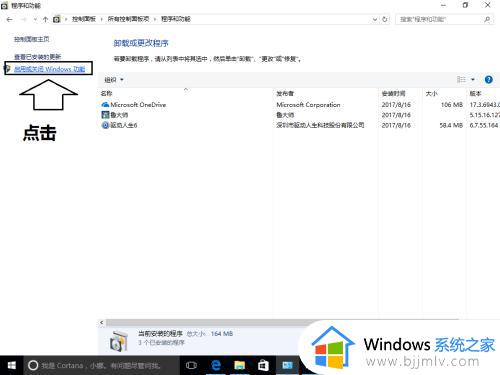500x375 pixels.
Task: Open the 组织 dropdown menu
Action: coord(114,80)
